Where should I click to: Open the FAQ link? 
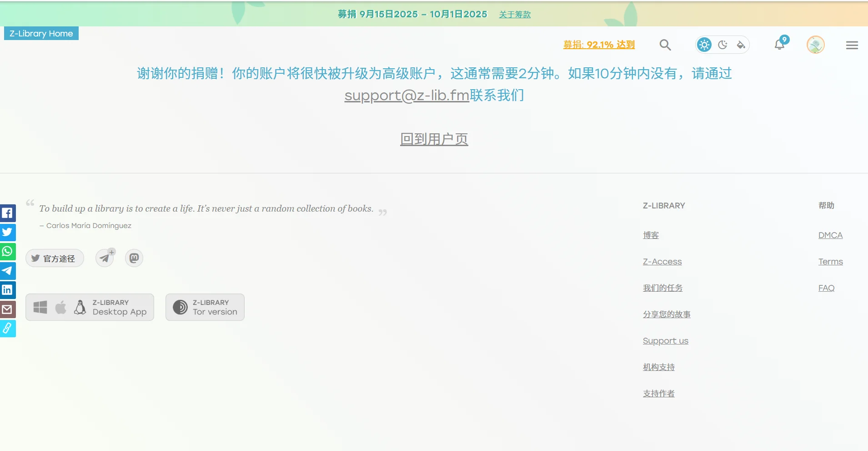(826, 288)
